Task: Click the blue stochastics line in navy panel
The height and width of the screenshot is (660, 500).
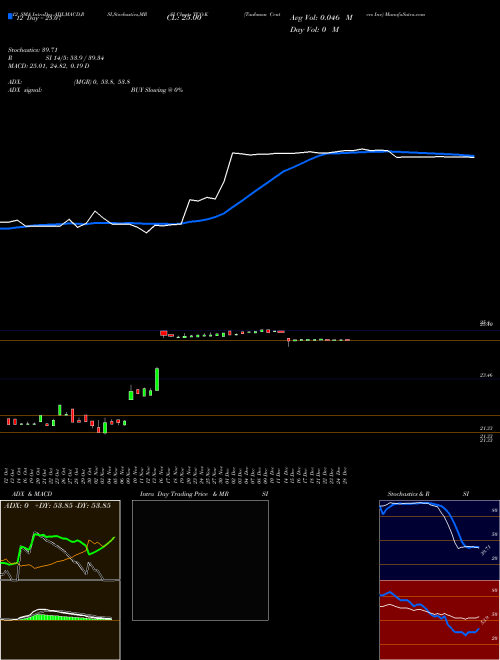Action: click(x=454, y=526)
